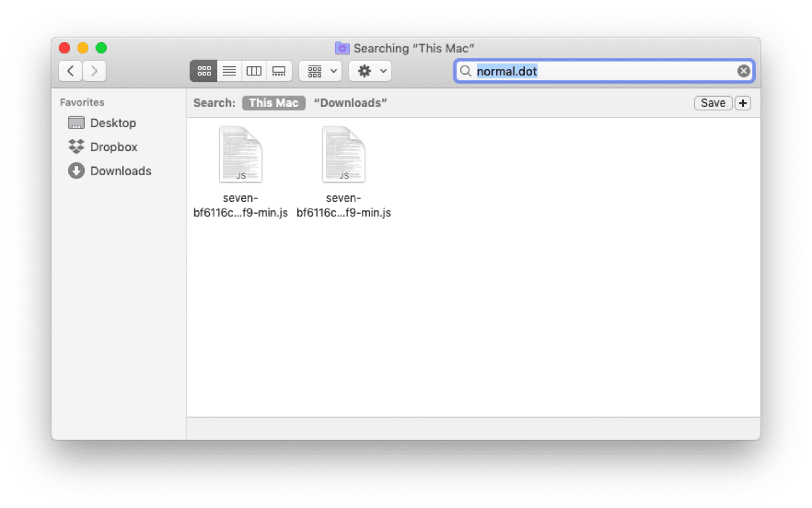Switch to list view
Viewport: 812px width, 508px height.
click(x=229, y=71)
